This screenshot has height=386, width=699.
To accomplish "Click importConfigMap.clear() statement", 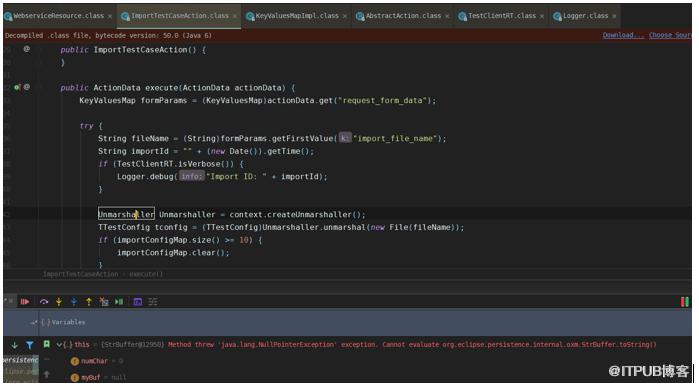I will tap(173, 253).
